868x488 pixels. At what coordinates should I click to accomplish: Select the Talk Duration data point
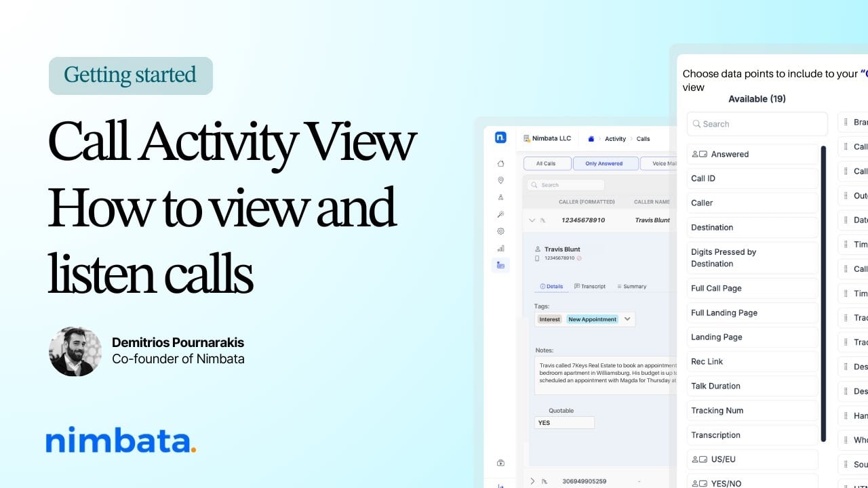tap(753, 386)
